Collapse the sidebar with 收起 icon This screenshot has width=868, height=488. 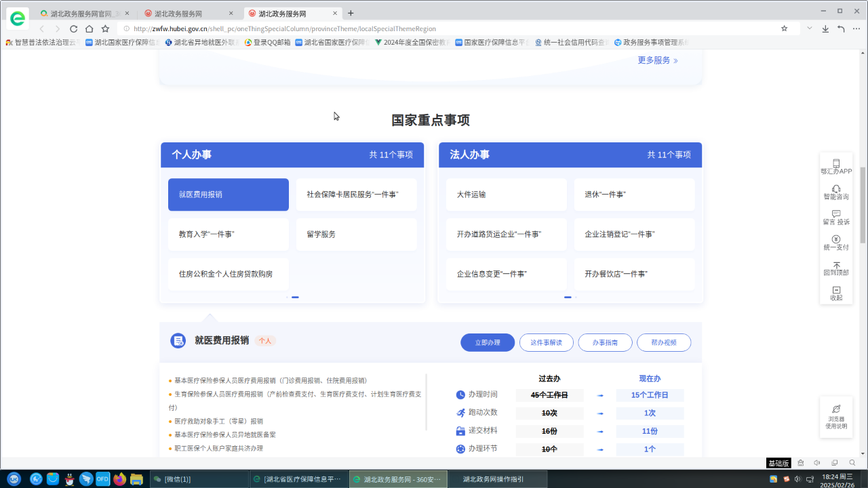coord(836,291)
